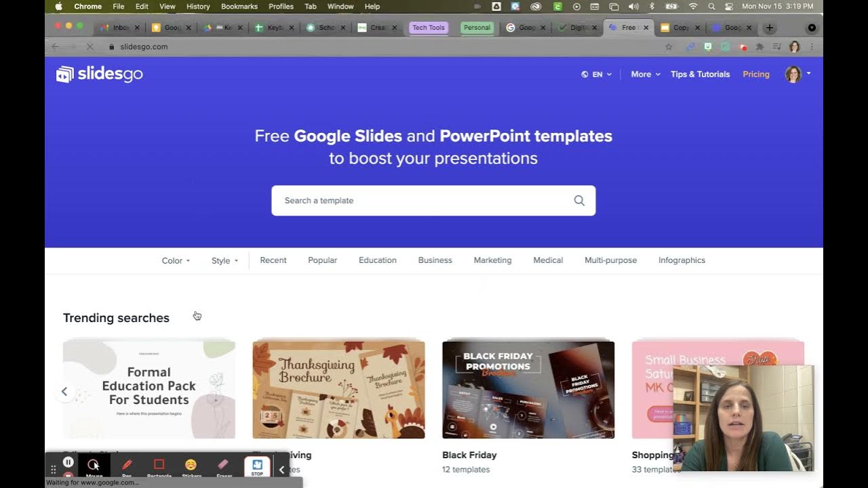Viewport: 868px width, 488px height.
Task: Close the active Free tab
Action: (646, 28)
